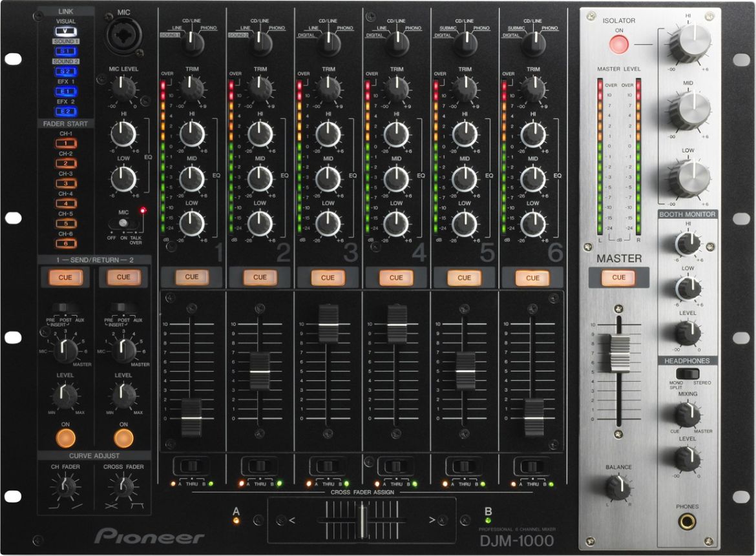
Task: Flip the headphones MONO SPLIT/STEREO switch
Action: (x=687, y=373)
